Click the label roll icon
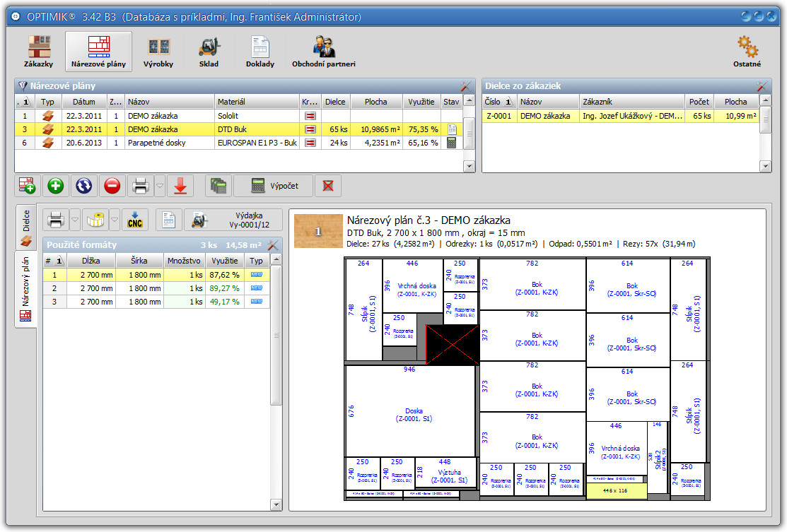Screen dimensions: 787x532 tap(95, 220)
